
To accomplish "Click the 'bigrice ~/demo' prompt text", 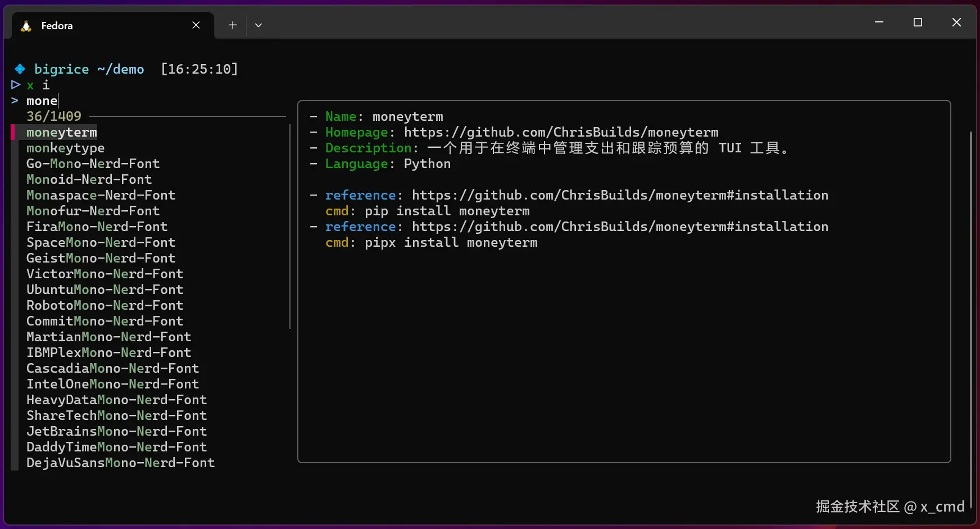I will tap(89, 70).
